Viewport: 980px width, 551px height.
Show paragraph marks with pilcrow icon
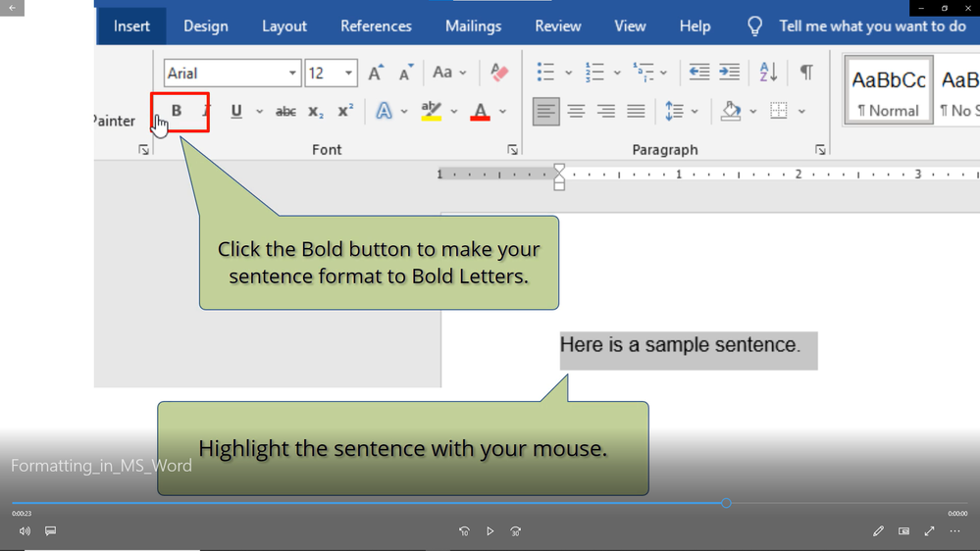806,72
